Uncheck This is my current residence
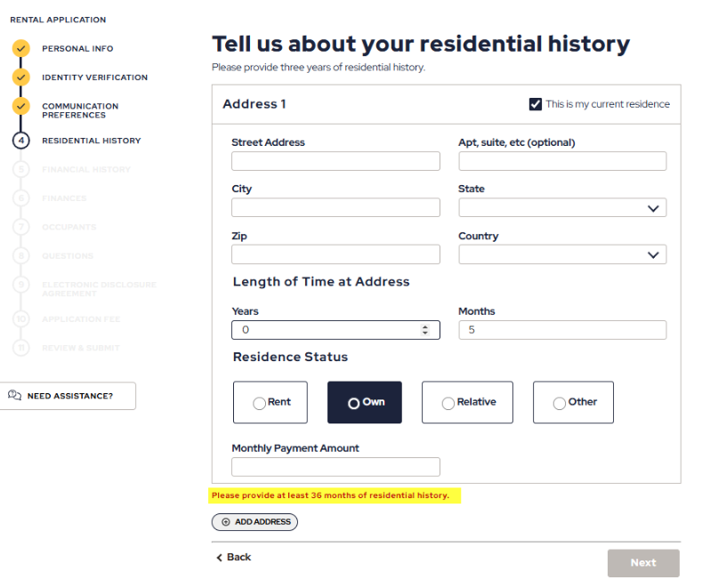710x588 pixels. [536, 104]
